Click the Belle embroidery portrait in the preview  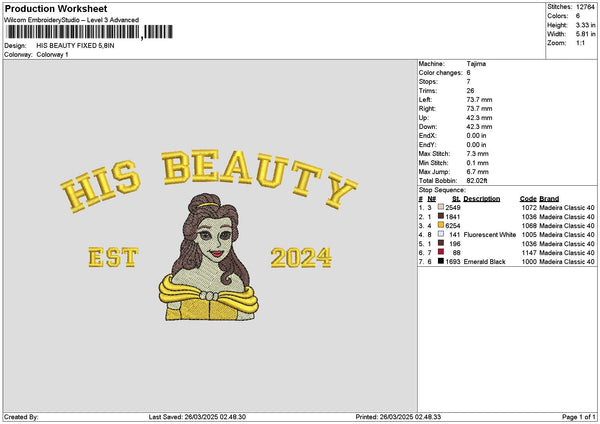click(209, 257)
